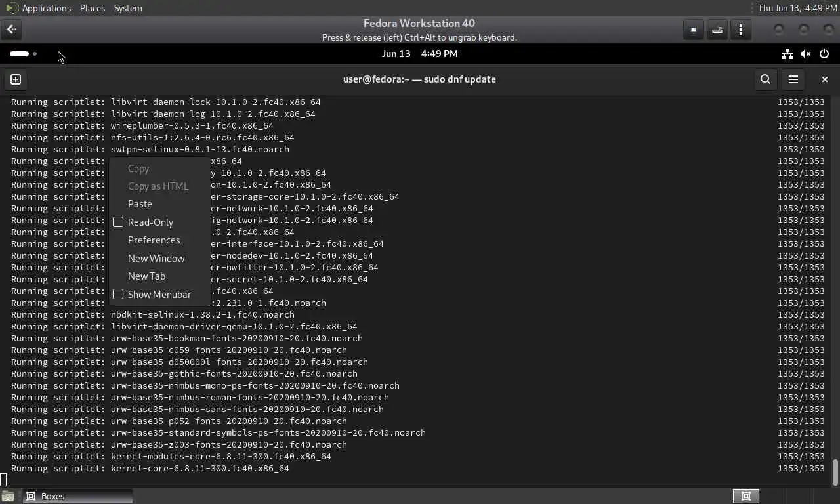Select Copy in the context menu
This screenshot has width=840, height=504.
pyautogui.click(x=138, y=169)
